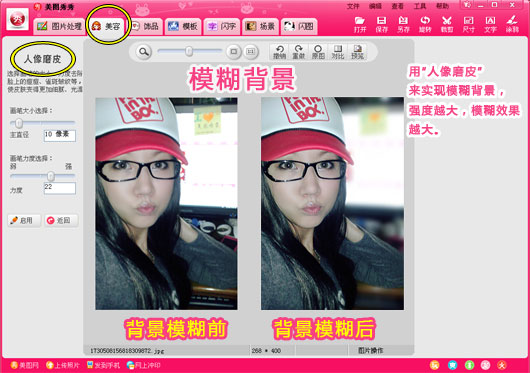Click the 重做 redo button
530x373 pixels.
[298, 52]
